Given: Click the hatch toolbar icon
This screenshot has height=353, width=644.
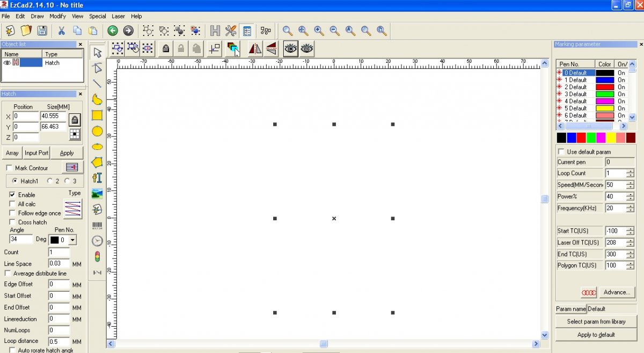Looking at the screenshot, I should (215, 31).
